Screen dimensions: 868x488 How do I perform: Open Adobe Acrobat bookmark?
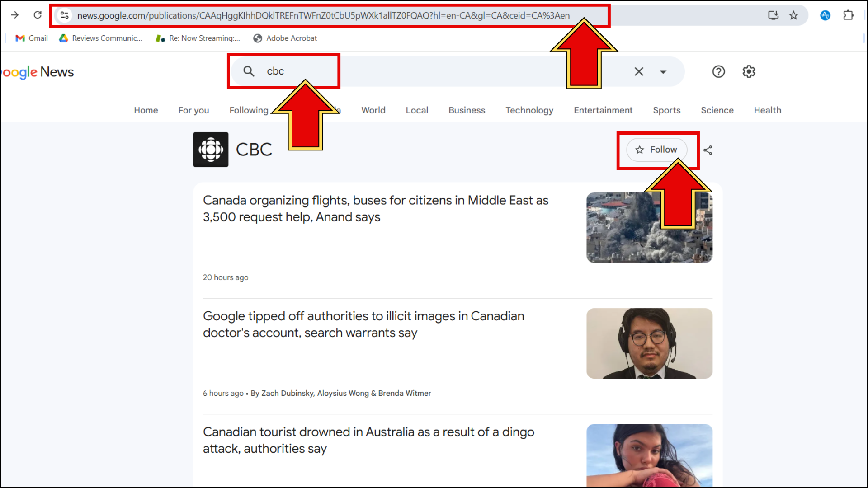pyautogui.click(x=285, y=38)
